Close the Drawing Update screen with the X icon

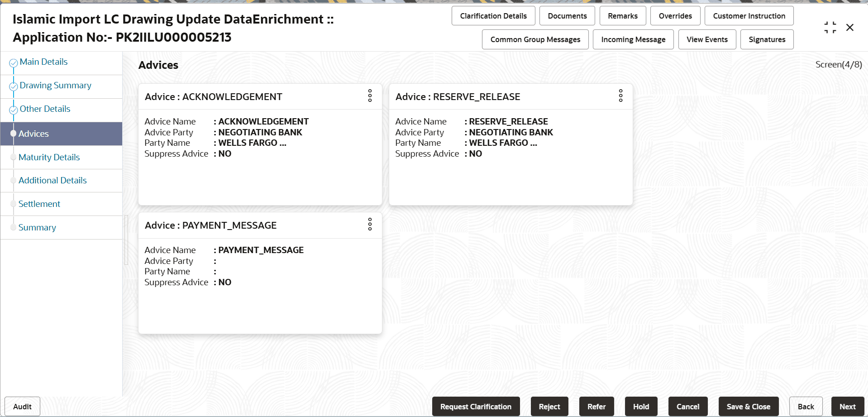pyautogui.click(x=850, y=28)
